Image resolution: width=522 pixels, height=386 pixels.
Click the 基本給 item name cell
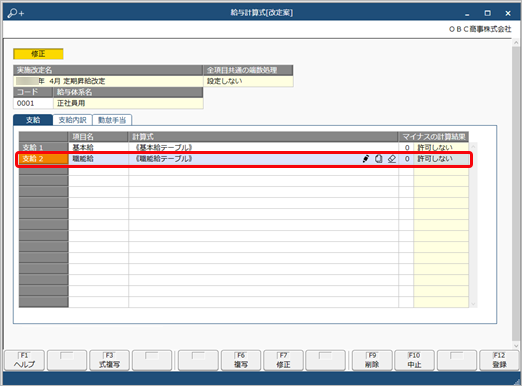[x=98, y=147]
